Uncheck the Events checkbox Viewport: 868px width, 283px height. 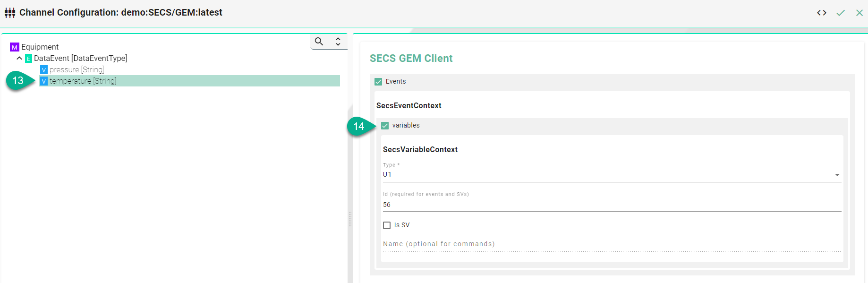(x=378, y=82)
